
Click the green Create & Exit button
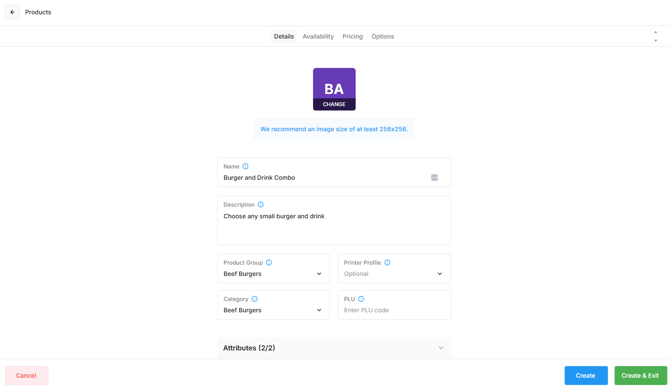coord(640,375)
